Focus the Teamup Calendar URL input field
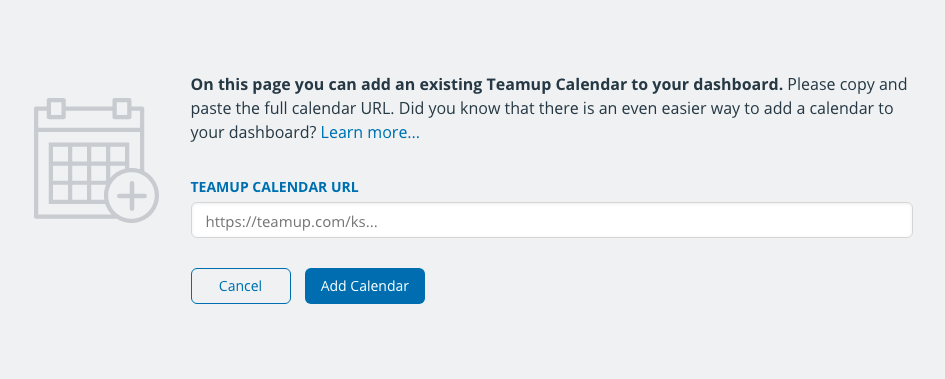The width and height of the screenshot is (945, 379). [x=551, y=220]
